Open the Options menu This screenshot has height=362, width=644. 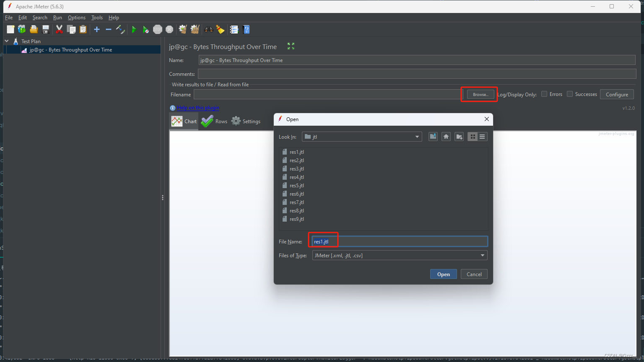(x=76, y=18)
